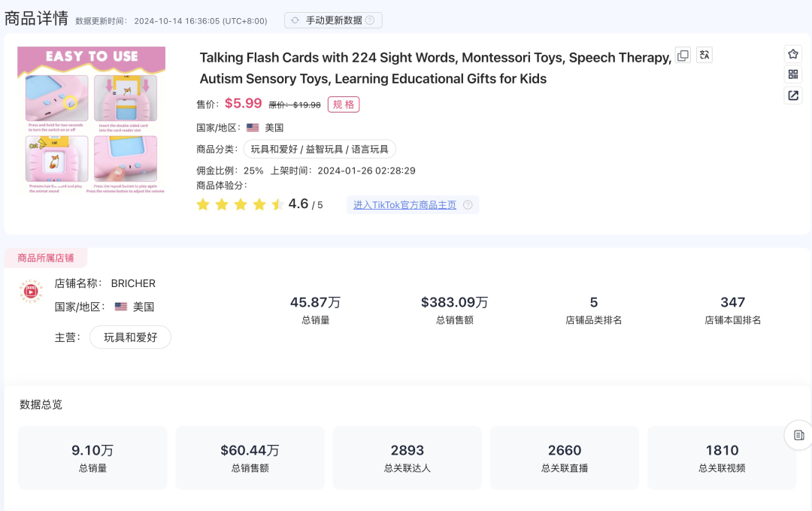Open product in external link icon
Viewport: 812px width, 511px height.
(793, 95)
